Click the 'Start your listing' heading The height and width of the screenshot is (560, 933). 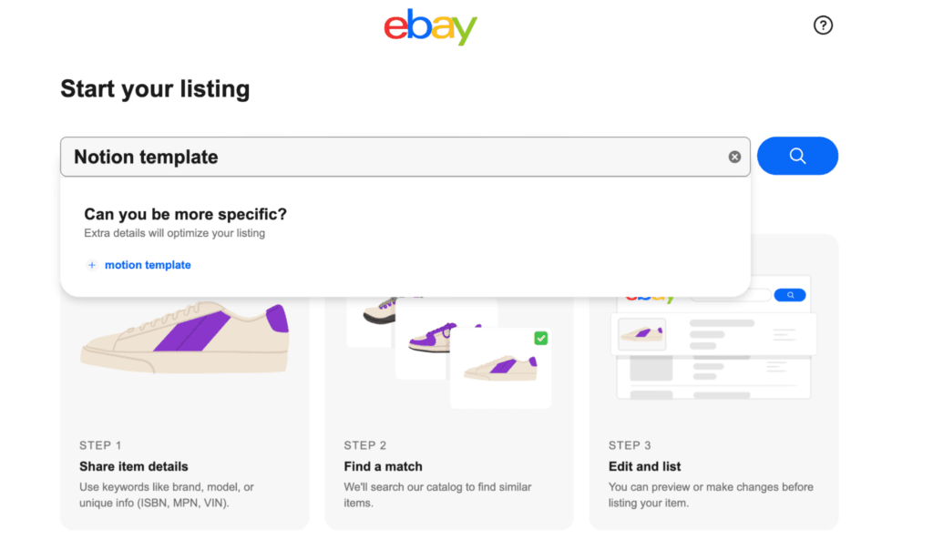click(x=155, y=88)
